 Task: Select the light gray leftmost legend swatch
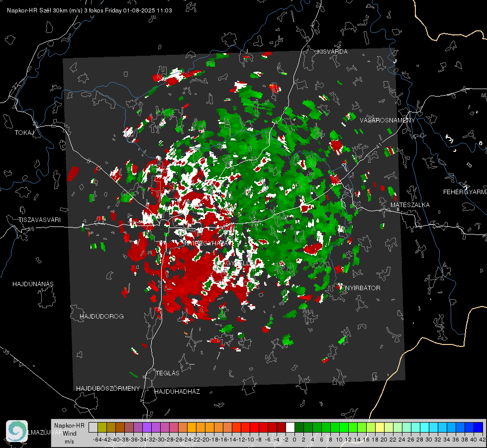tap(93, 427)
